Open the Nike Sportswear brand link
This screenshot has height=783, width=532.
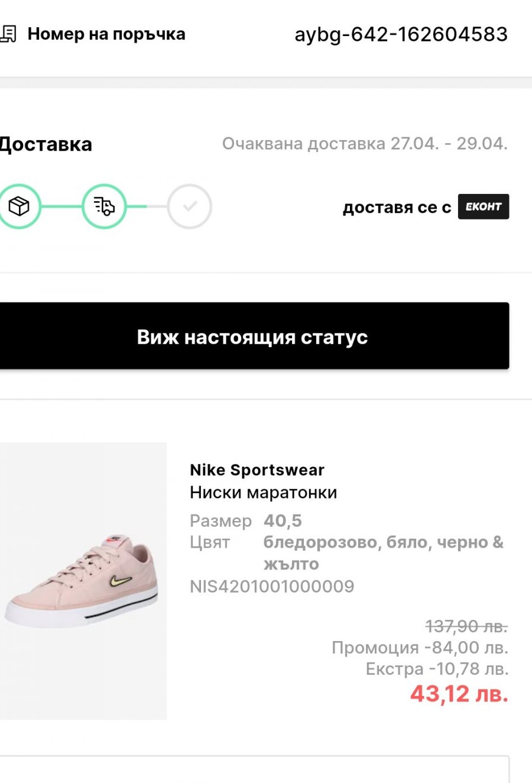tap(257, 470)
